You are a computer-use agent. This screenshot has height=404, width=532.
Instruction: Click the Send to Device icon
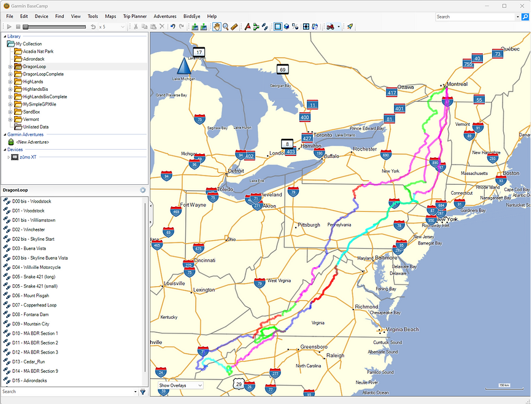pos(195,26)
